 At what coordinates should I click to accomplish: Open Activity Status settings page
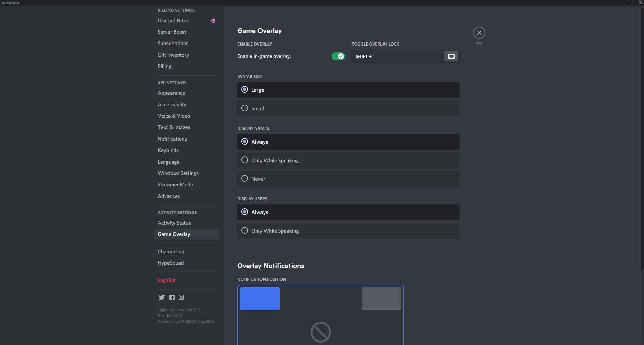(x=174, y=223)
